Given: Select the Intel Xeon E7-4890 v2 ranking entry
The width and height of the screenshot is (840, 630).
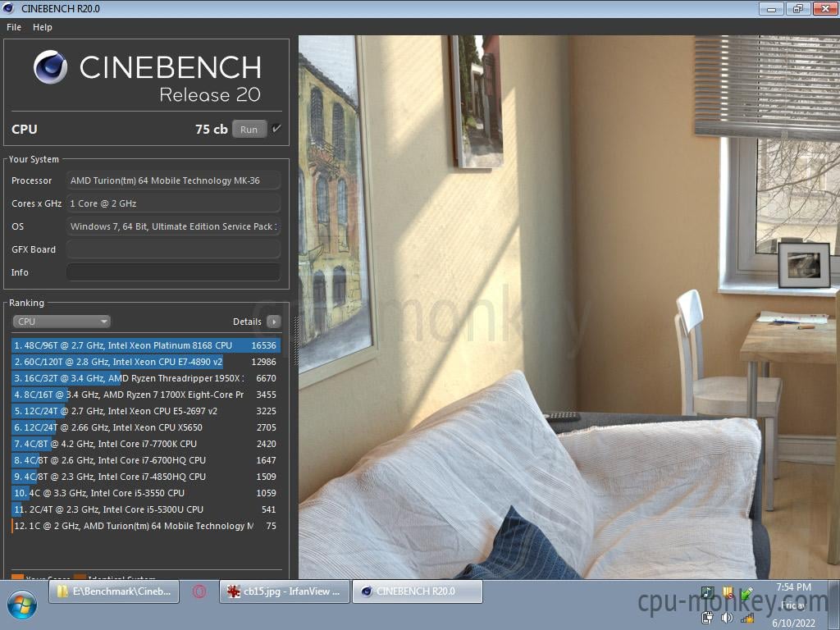Looking at the screenshot, I should 146,362.
